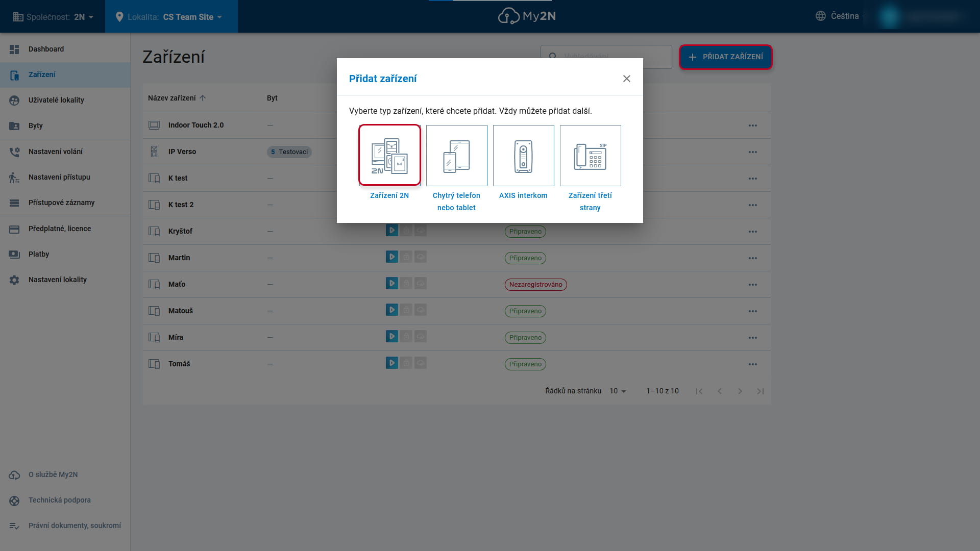Jump to the last page of devices
Viewport: 980px width, 551px height.
(761, 391)
